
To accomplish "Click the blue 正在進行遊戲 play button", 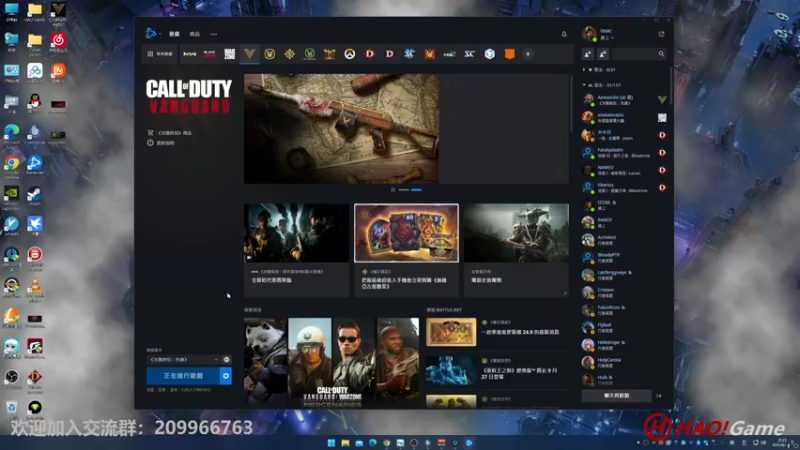I will (x=183, y=376).
